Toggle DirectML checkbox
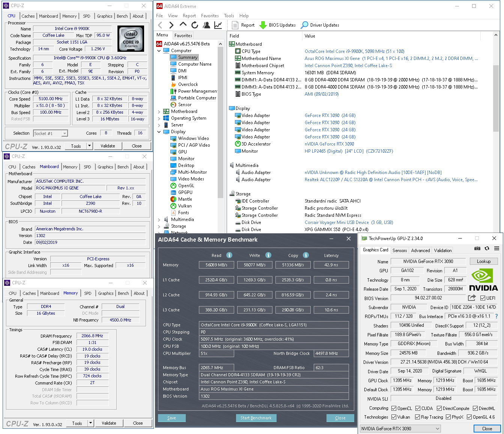504x434 pixels. (475, 408)
